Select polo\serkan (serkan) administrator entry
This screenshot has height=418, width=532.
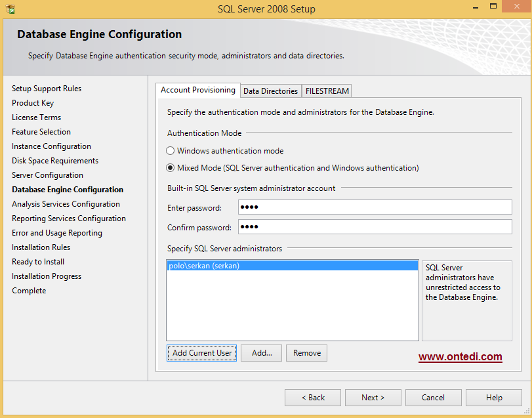click(292, 266)
